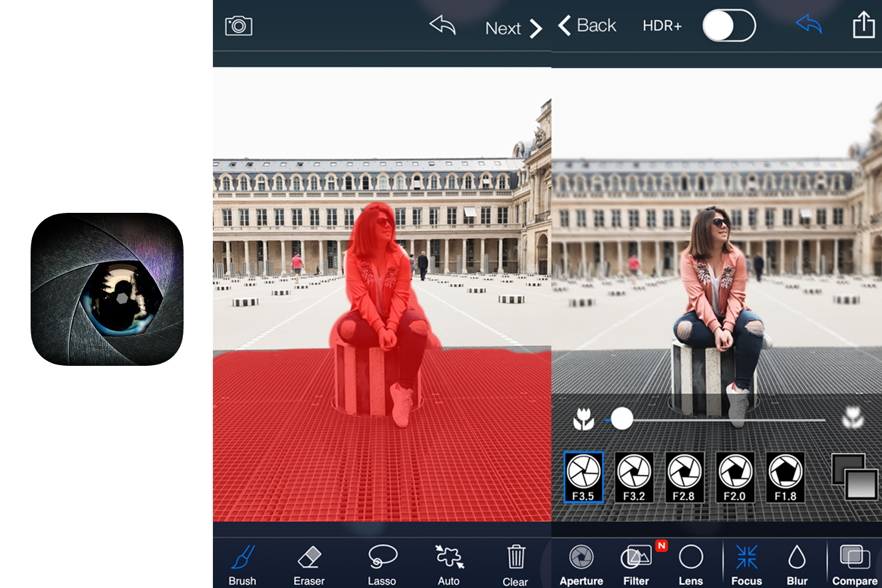Open the share export icon
The height and width of the screenshot is (588, 882).
click(863, 25)
